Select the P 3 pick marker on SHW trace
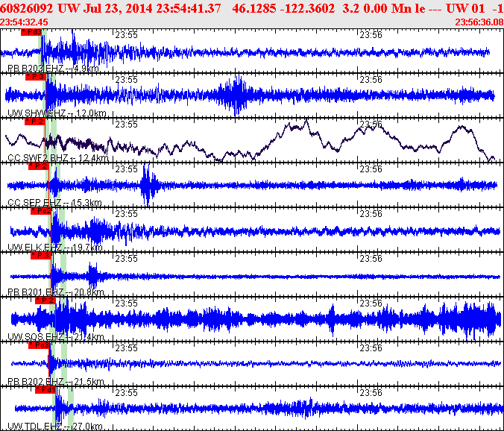Screen dimensions: 504x431 tap(35, 77)
